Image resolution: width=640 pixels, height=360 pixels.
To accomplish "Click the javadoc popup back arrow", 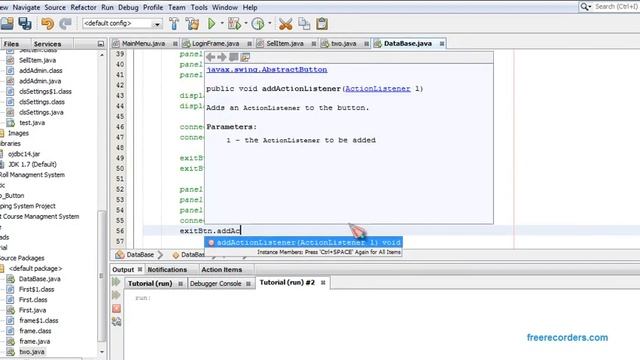I will [x=211, y=57].
